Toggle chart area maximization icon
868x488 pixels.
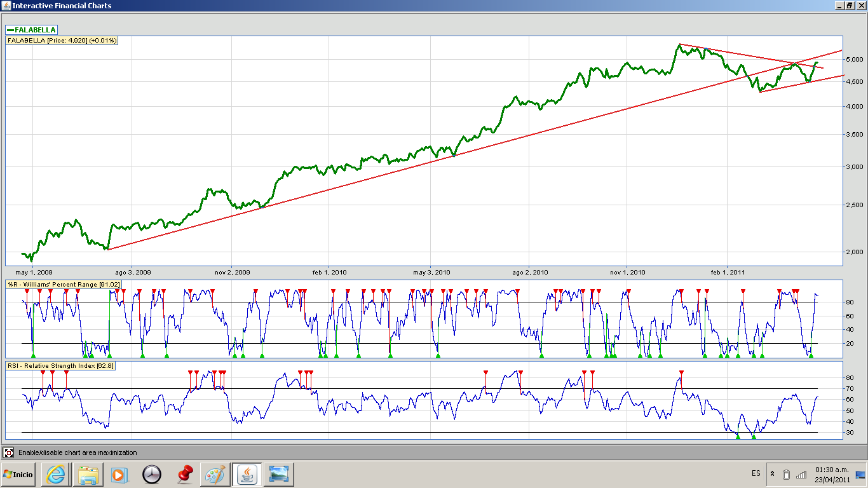tap(8, 452)
